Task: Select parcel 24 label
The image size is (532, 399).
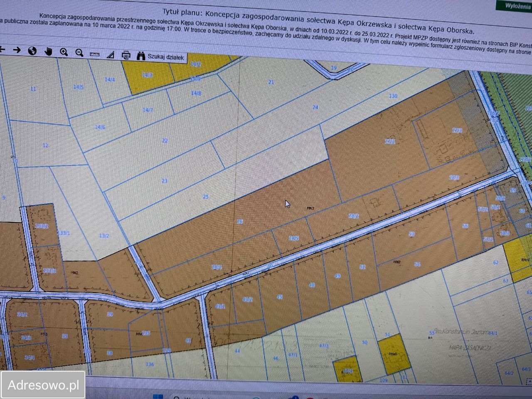Action: (315, 107)
